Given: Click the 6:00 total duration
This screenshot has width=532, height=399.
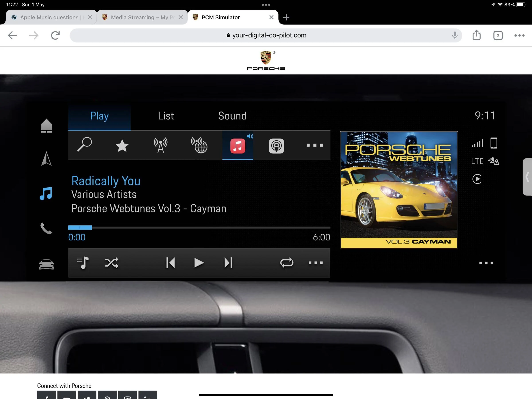Looking at the screenshot, I should pos(321,237).
